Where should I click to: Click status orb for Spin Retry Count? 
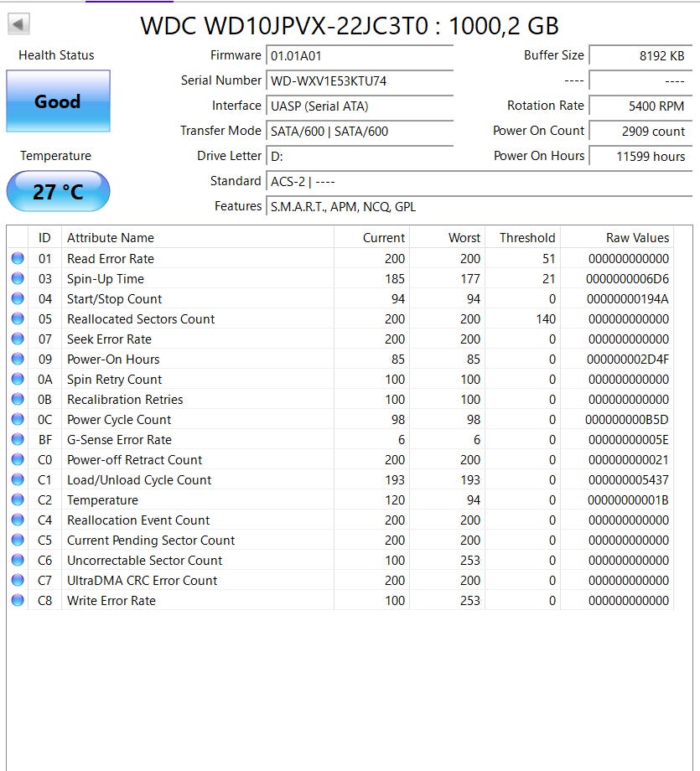click(x=18, y=379)
